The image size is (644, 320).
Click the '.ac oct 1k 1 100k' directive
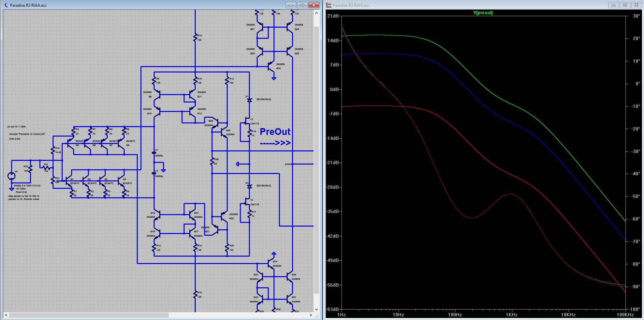(x=17, y=126)
